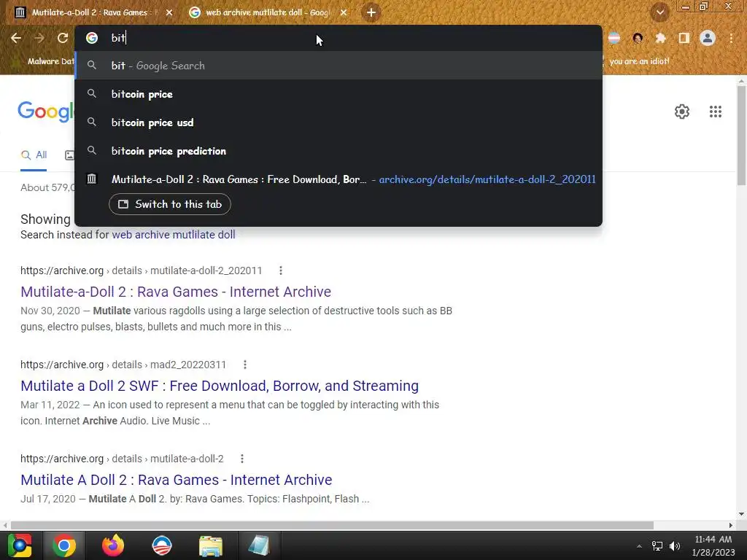This screenshot has width=747, height=560.
Task: Open File Explorer from the taskbar
Action: 211,545
